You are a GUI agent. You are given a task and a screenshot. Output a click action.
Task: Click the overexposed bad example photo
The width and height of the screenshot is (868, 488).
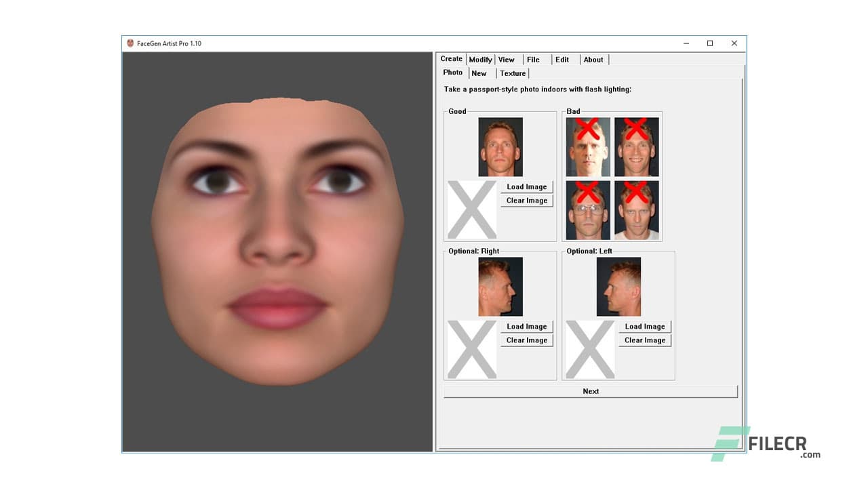(588, 145)
